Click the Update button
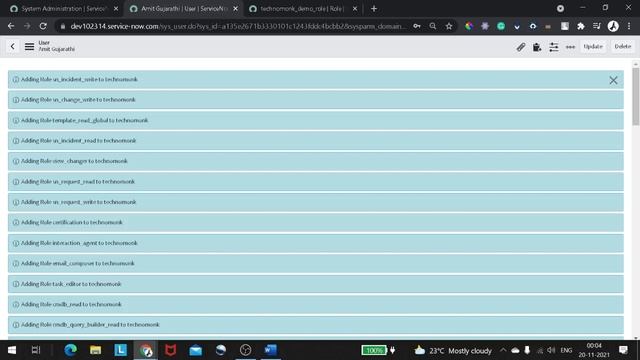 (593, 47)
